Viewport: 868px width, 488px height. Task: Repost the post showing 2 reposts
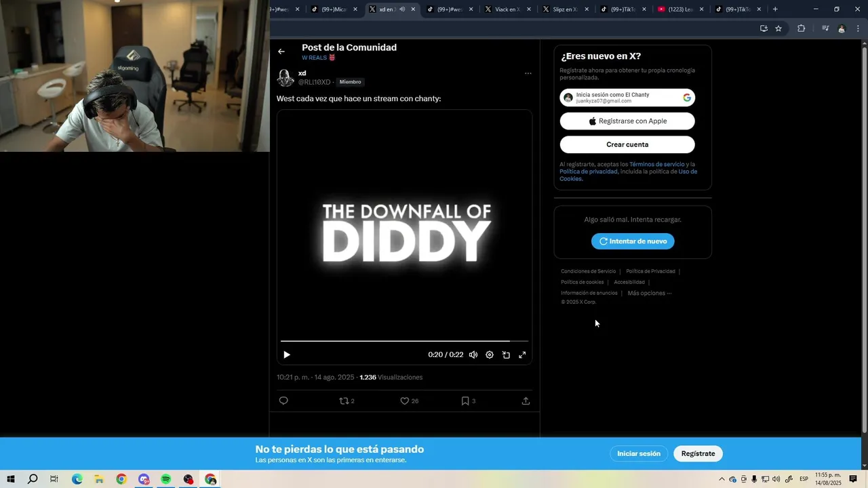pos(347,401)
